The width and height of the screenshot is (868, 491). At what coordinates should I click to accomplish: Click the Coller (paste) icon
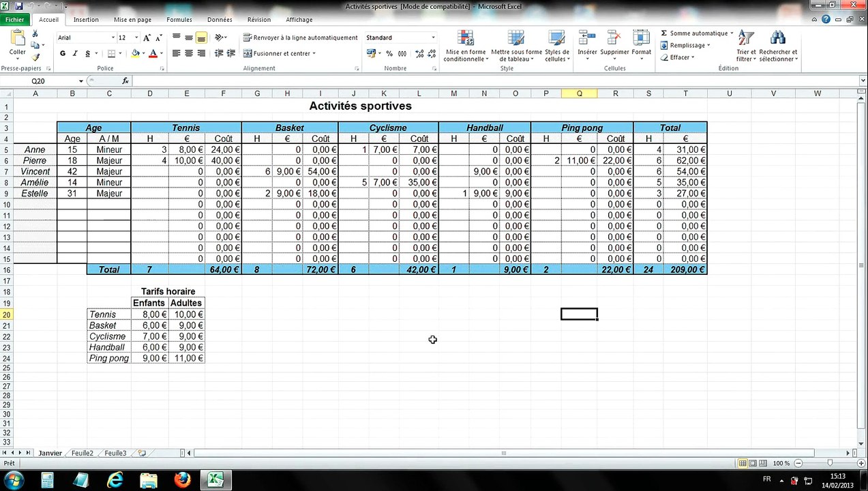point(17,38)
